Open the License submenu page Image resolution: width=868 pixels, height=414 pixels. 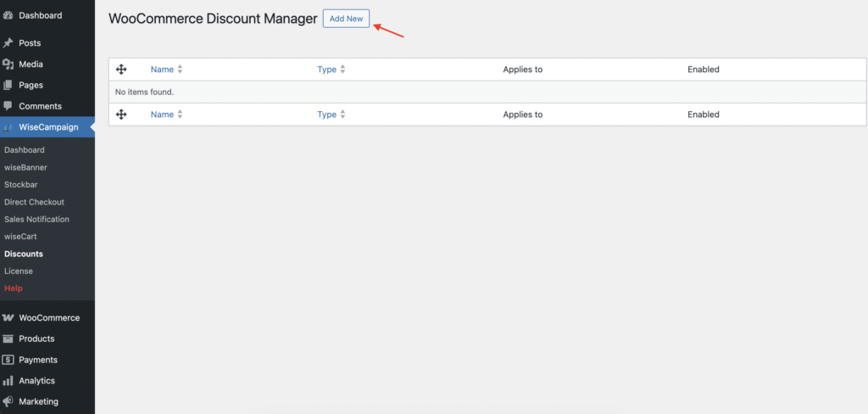point(19,271)
